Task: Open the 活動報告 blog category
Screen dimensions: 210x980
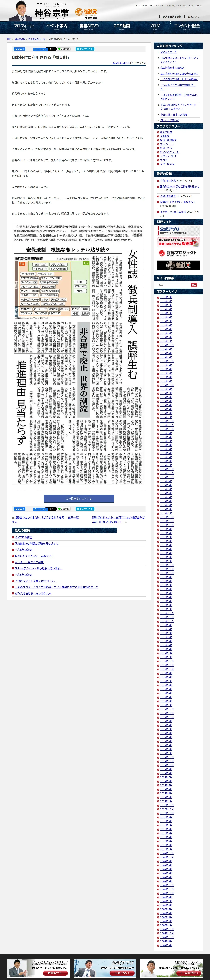Action: [x=165, y=136]
